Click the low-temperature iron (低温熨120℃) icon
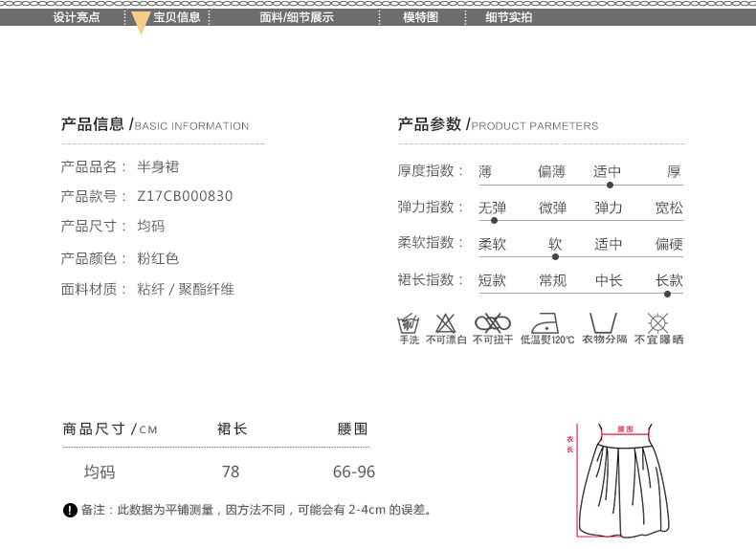 coord(547,322)
